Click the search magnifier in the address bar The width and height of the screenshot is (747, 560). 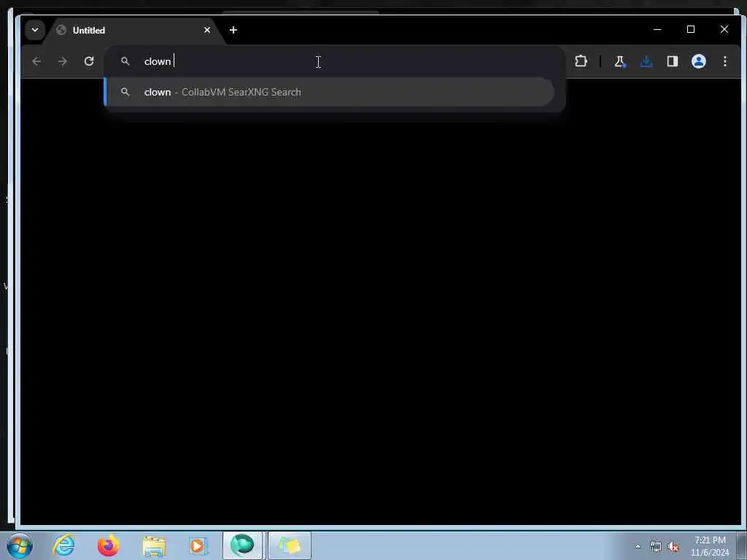pyautogui.click(x=125, y=61)
